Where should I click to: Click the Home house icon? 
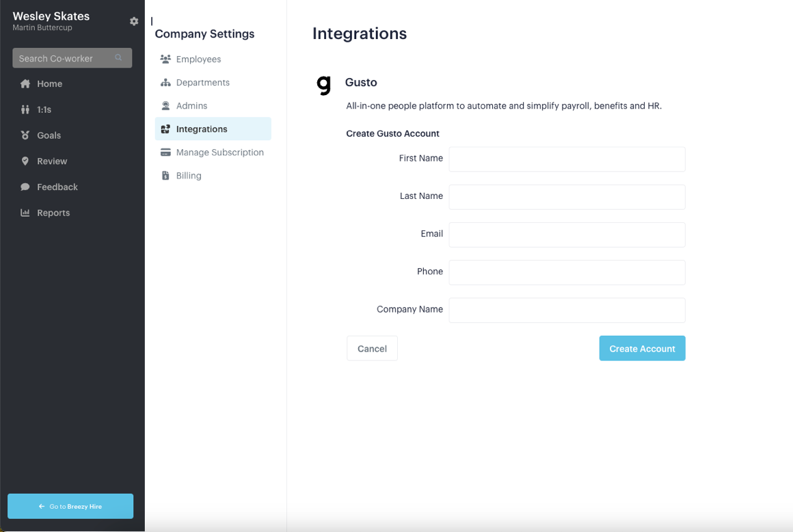click(x=25, y=84)
